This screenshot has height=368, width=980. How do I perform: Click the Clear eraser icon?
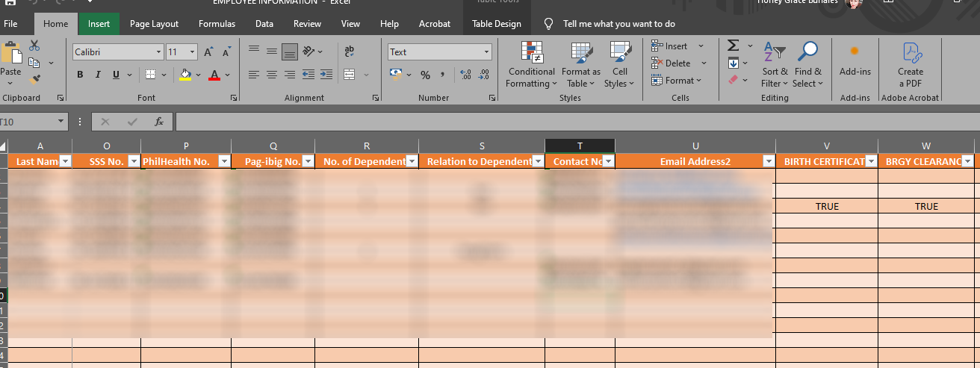[x=734, y=79]
